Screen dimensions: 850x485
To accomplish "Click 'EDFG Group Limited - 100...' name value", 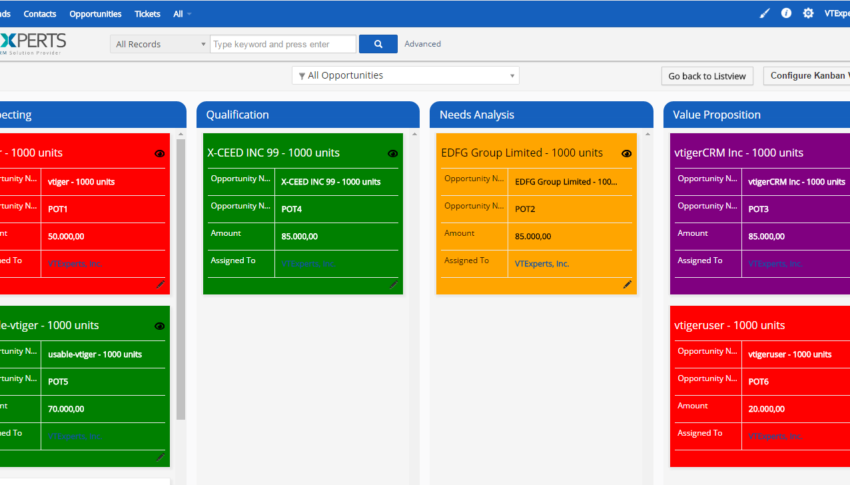I will click(x=566, y=182).
